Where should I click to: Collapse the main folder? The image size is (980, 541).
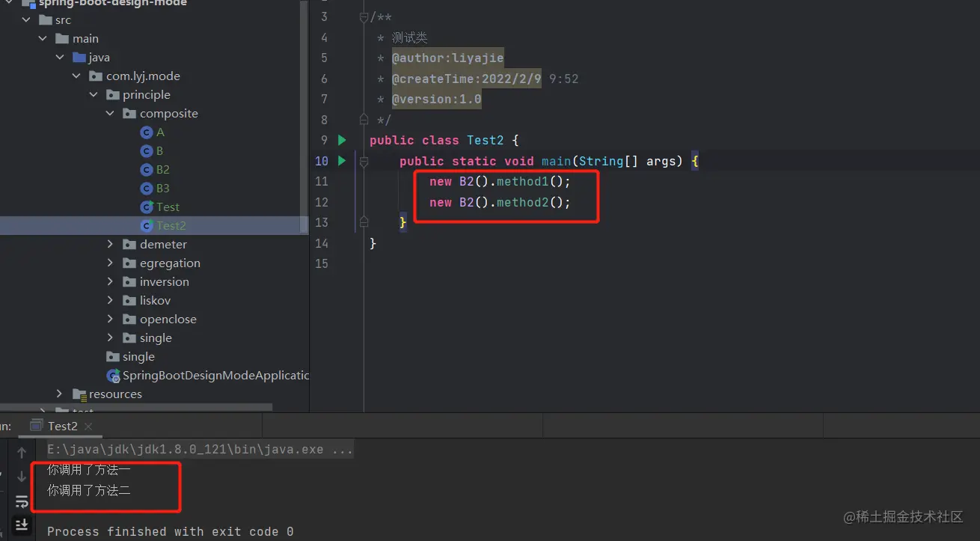[x=43, y=39]
